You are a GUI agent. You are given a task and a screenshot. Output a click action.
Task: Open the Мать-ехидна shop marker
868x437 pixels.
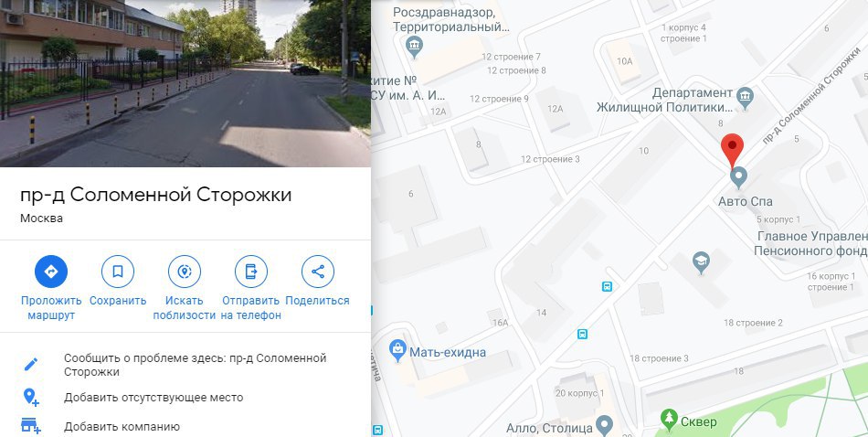(x=397, y=351)
